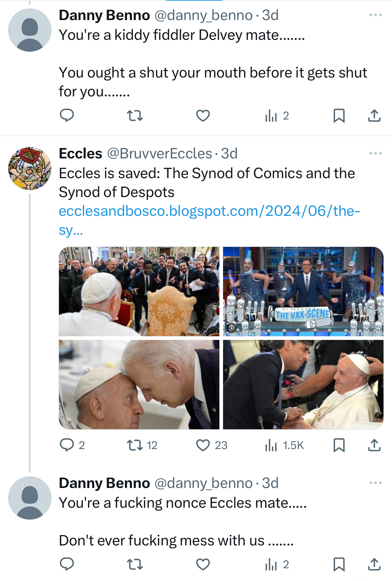Click Danny Benno name on bottom tweet

click(104, 483)
